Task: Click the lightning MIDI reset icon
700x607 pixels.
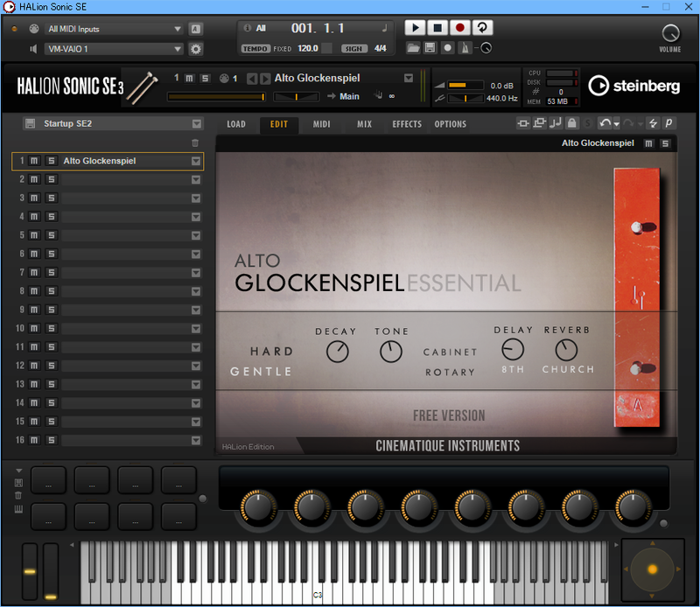Action: coord(653,123)
